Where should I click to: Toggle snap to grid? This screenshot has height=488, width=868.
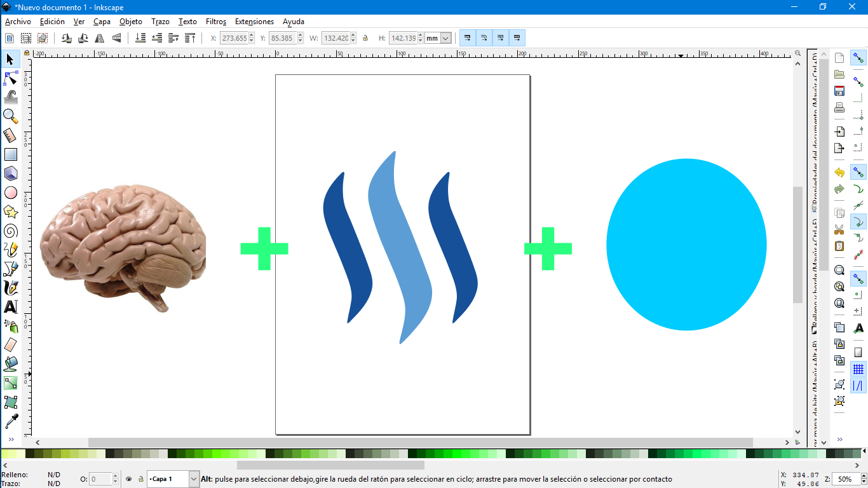858,369
